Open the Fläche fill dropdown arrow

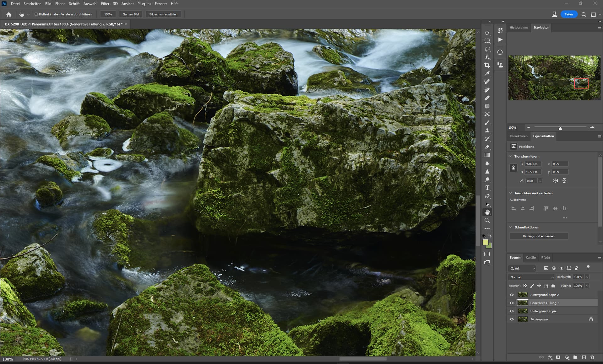pyautogui.click(x=587, y=286)
